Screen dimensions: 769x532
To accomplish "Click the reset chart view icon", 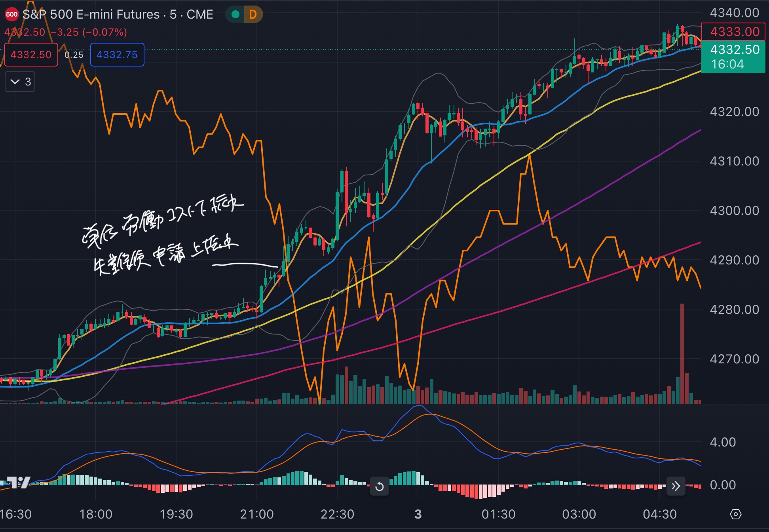I will pos(379,486).
